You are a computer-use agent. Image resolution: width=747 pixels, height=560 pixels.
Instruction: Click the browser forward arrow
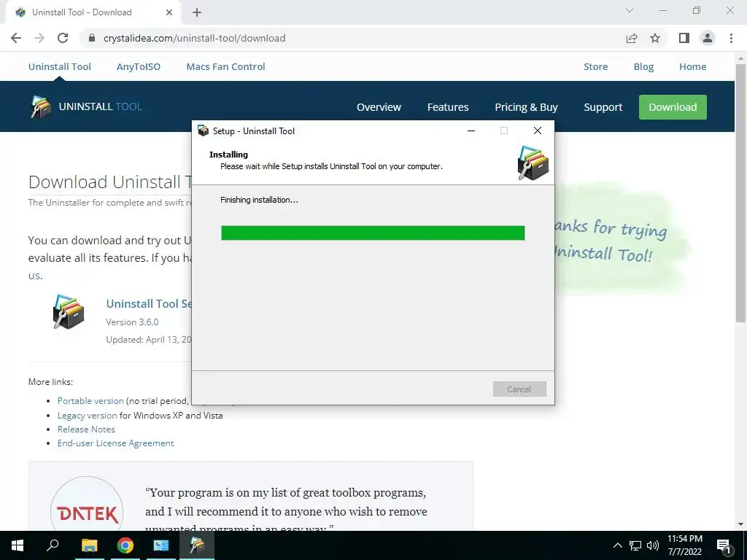[39, 38]
